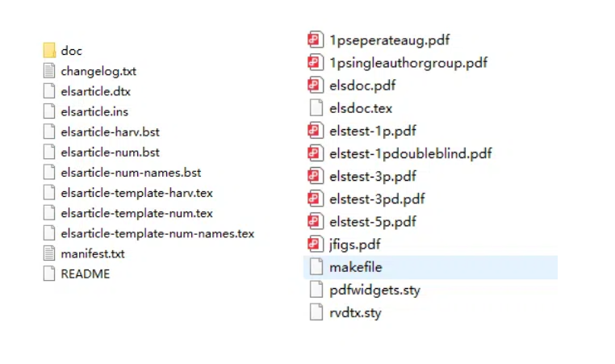
Task: Click the changelog.txt text file icon
Action: 49,71
